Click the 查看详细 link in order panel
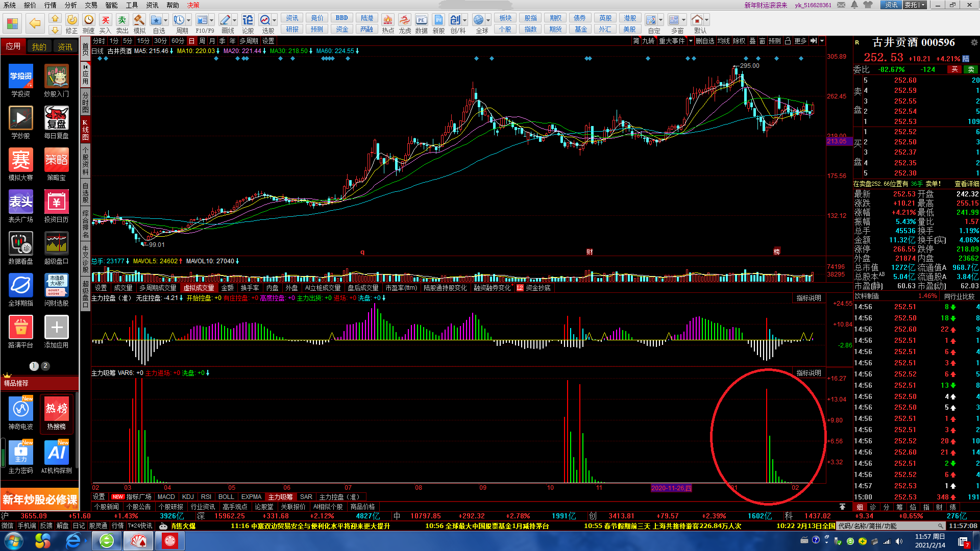The image size is (980, 551). coord(967,184)
